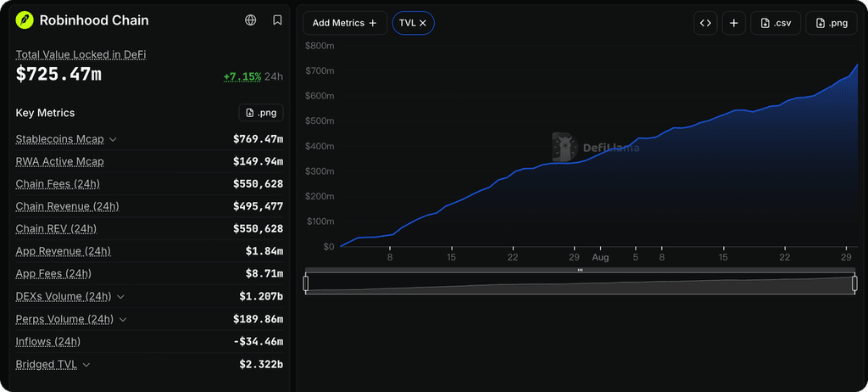
Task: Click the Chain Fees (24h) label
Action: 58,183
